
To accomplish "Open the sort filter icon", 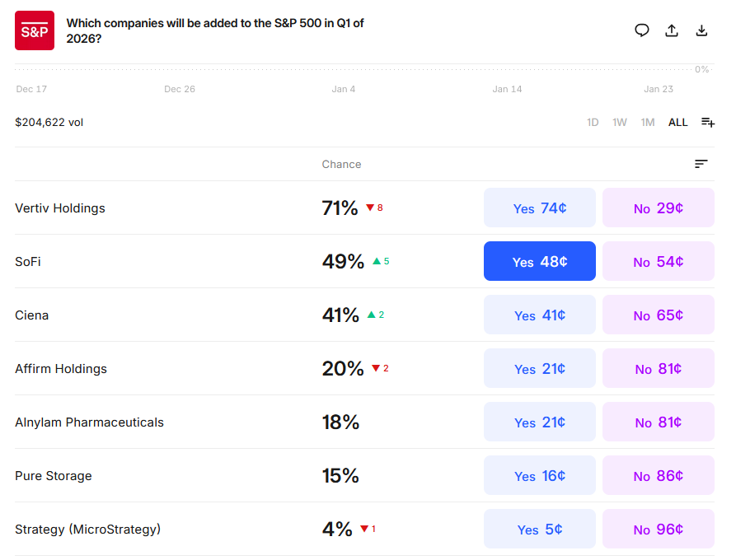I will click(701, 164).
